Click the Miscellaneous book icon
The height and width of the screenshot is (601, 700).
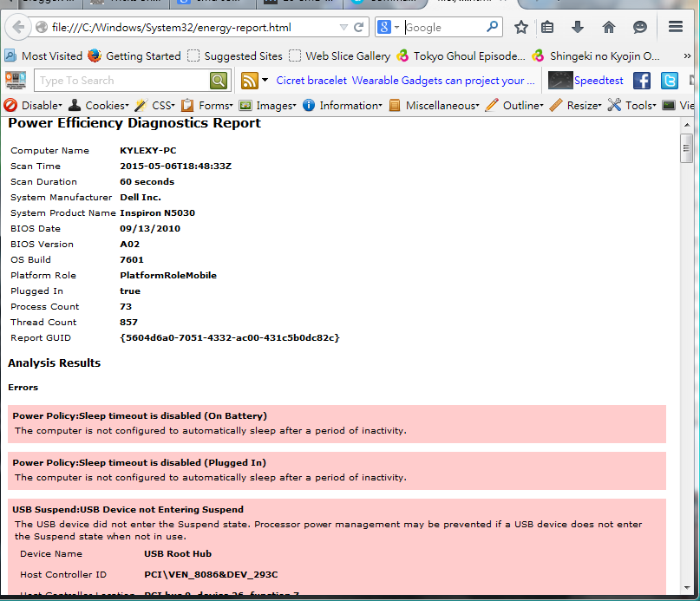395,106
